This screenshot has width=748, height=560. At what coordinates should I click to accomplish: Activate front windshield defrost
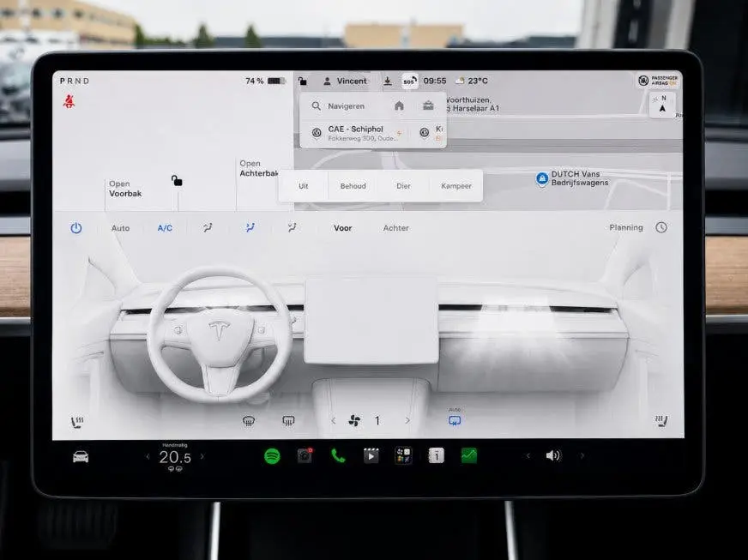tap(249, 421)
